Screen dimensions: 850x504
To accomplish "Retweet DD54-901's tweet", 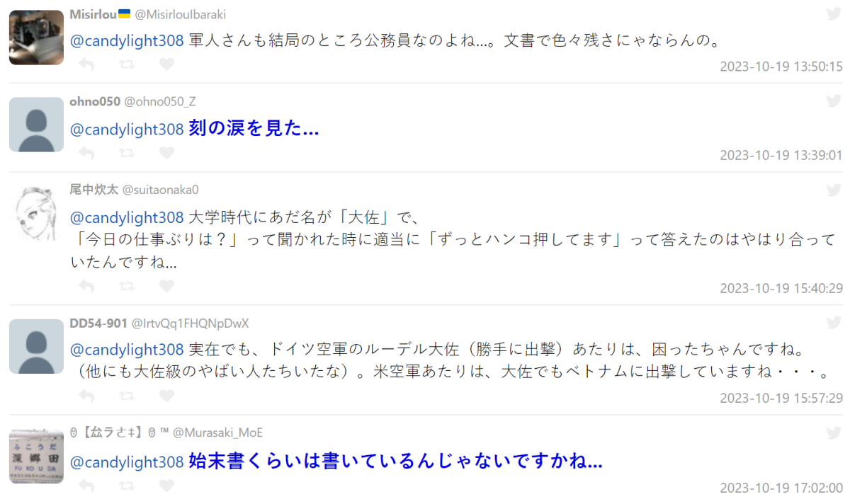I will (x=127, y=396).
